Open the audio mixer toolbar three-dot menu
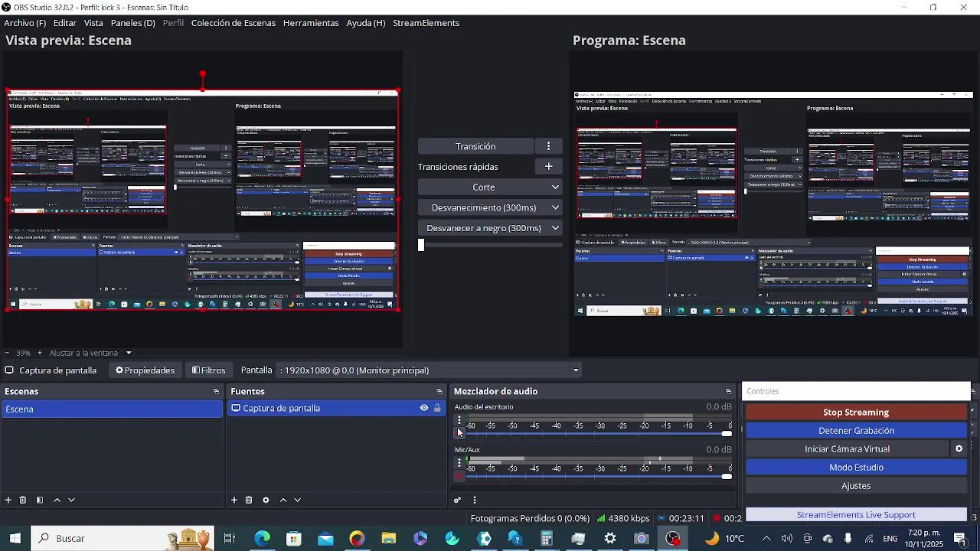 [475, 500]
